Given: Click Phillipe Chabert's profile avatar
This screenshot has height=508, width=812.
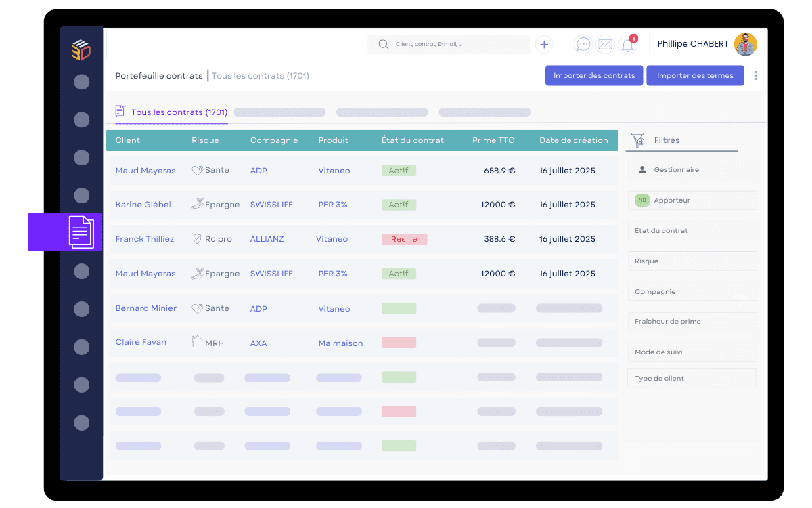Looking at the screenshot, I should tap(745, 44).
